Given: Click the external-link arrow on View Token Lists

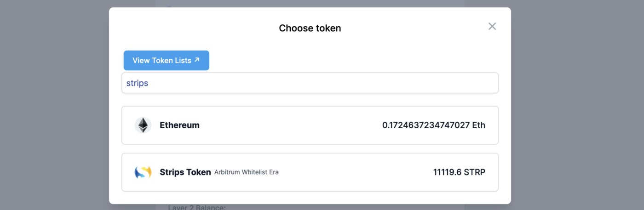Looking at the screenshot, I should (x=197, y=60).
